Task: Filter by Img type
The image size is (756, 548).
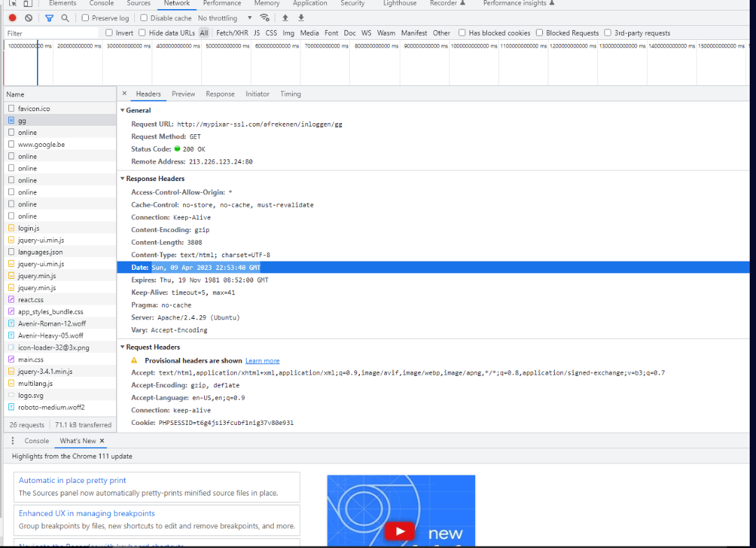Action: (x=289, y=33)
